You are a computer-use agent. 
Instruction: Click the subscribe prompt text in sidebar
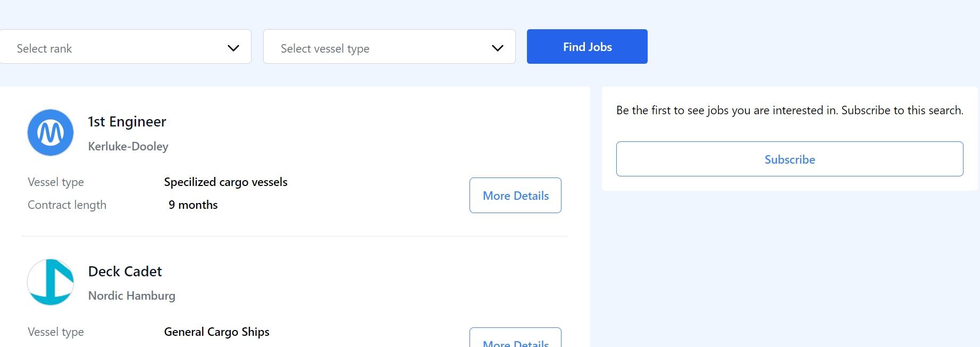(x=790, y=111)
